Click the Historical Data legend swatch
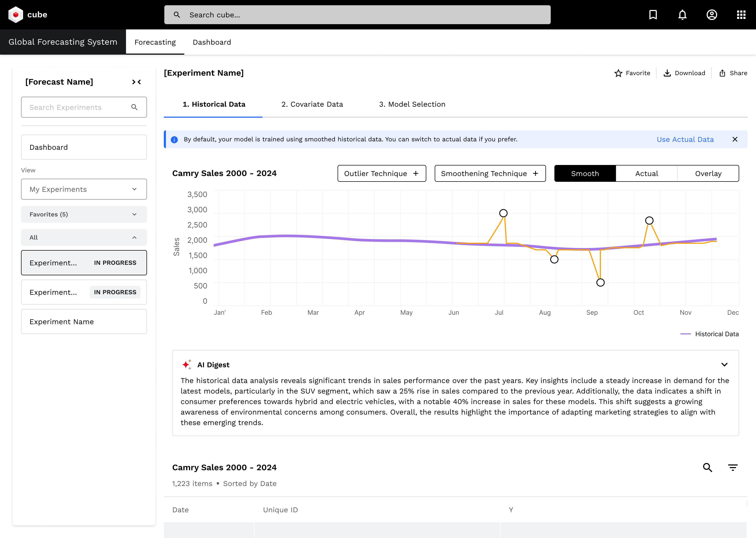This screenshot has height=538, width=756. 685,334
